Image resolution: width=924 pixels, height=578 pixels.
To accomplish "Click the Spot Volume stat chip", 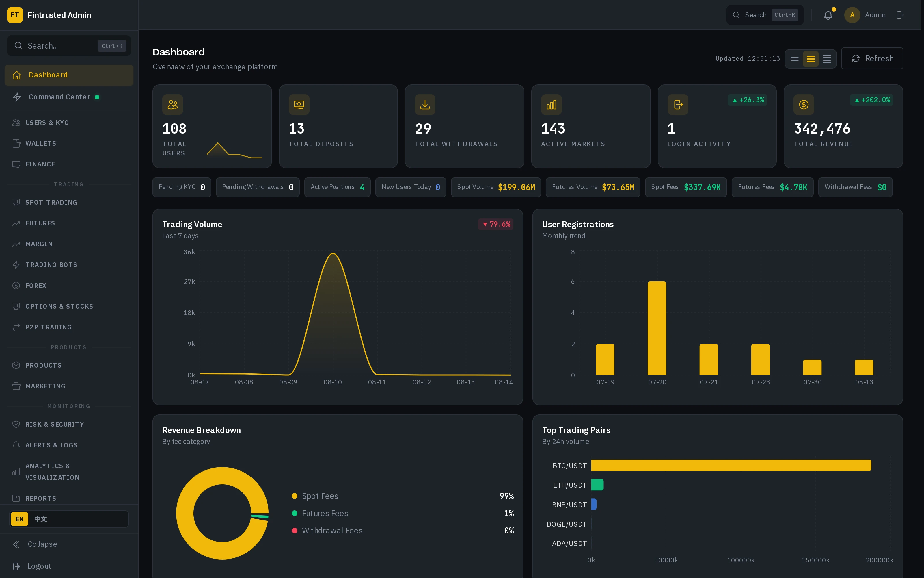I will coord(495,187).
